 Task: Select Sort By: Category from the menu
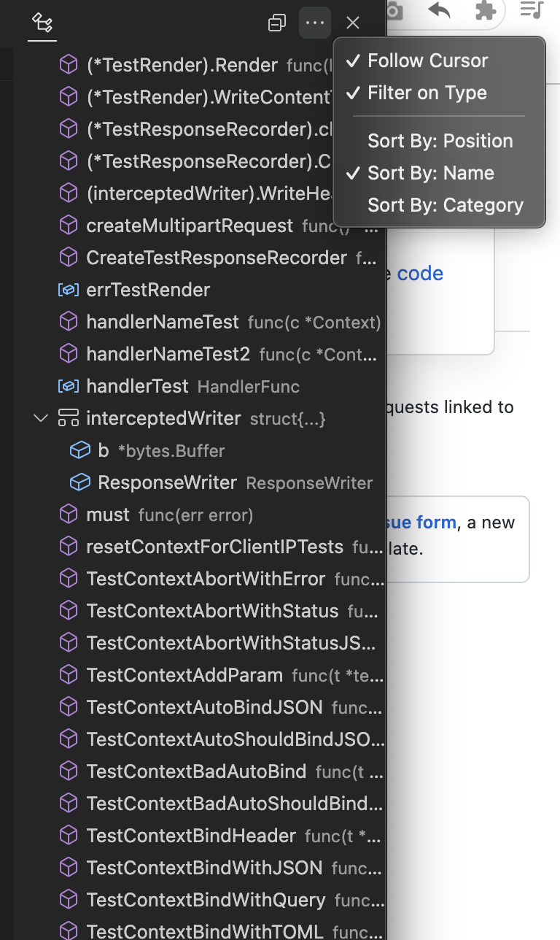pyautogui.click(x=445, y=205)
